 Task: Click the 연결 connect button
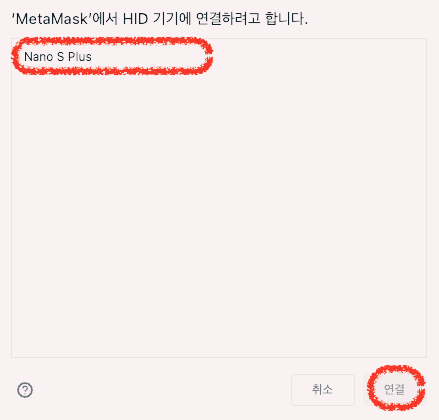395,390
